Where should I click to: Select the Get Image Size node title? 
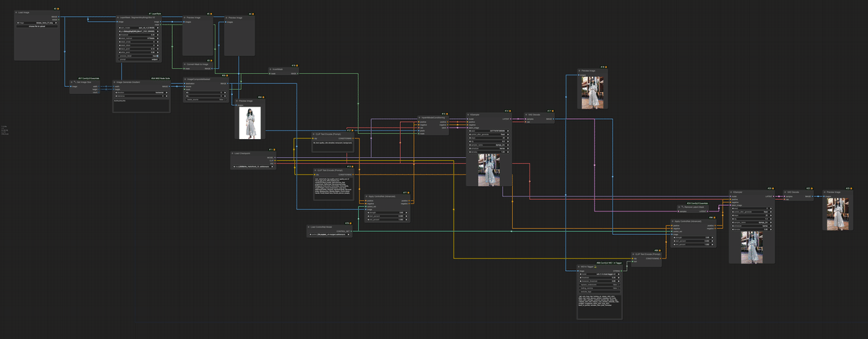point(82,82)
